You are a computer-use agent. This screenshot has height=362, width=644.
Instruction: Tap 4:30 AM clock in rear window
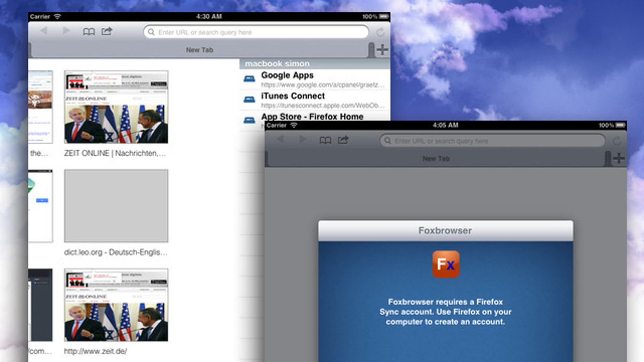209,16
